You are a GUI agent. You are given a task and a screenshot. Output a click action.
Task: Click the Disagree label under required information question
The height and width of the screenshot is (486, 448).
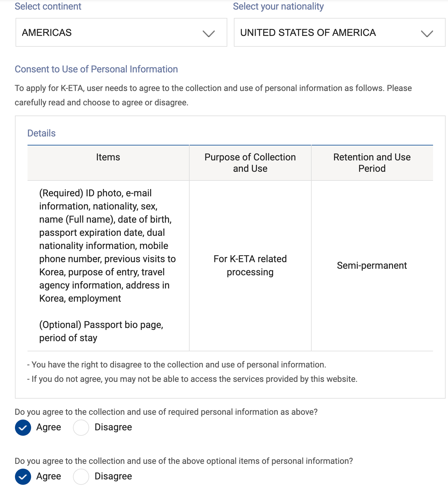pos(113,427)
